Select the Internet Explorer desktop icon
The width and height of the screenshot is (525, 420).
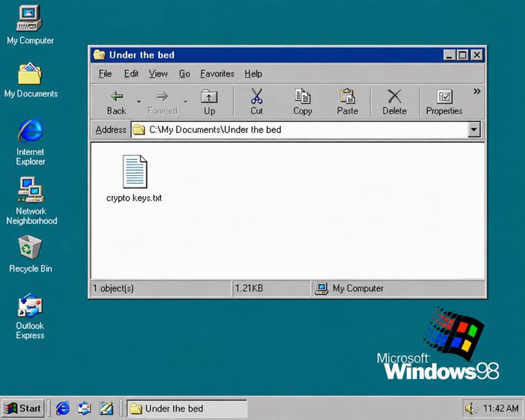click(30, 141)
